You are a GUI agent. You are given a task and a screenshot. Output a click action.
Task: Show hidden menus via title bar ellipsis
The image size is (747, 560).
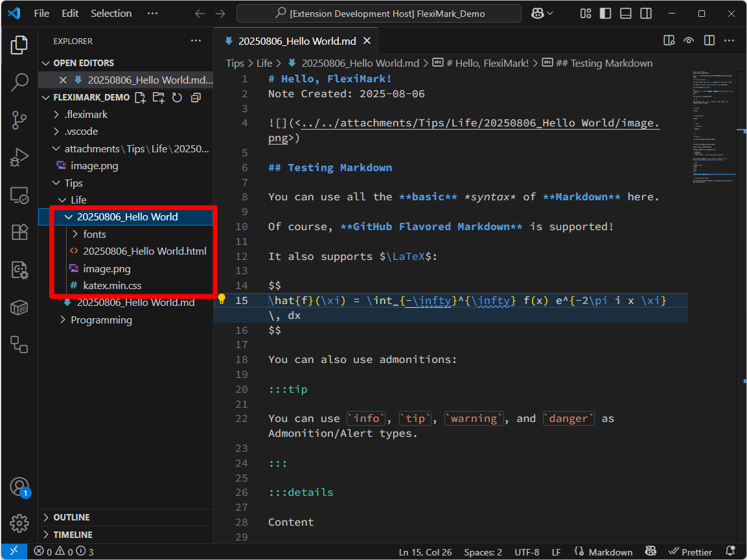[x=152, y=14]
